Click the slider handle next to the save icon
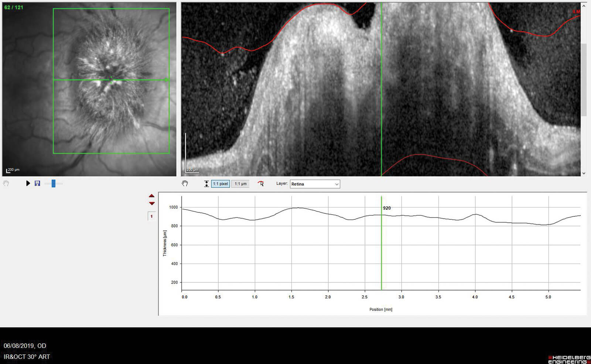This screenshot has height=364, width=591. [x=54, y=183]
